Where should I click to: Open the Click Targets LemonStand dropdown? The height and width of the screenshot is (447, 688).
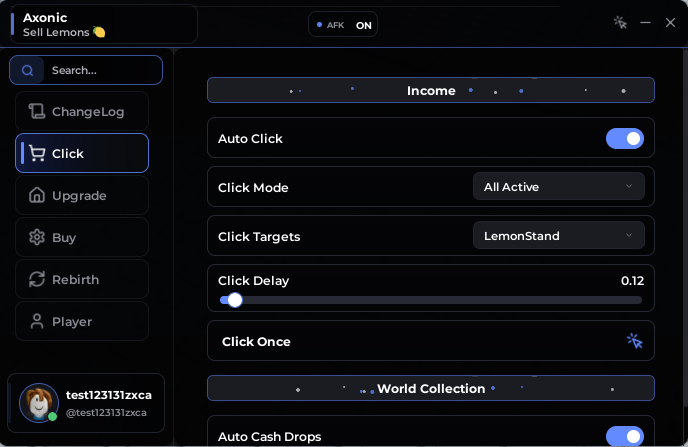(x=559, y=236)
